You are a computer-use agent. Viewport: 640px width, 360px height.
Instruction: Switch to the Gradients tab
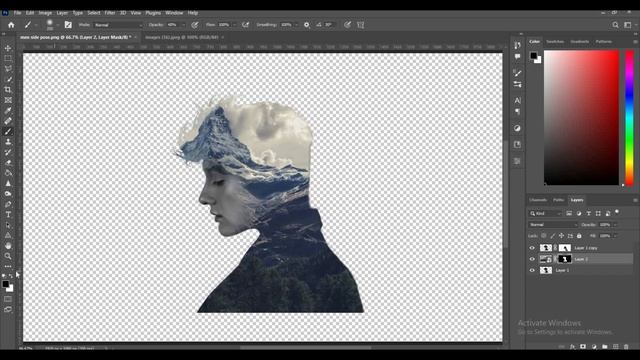580,42
